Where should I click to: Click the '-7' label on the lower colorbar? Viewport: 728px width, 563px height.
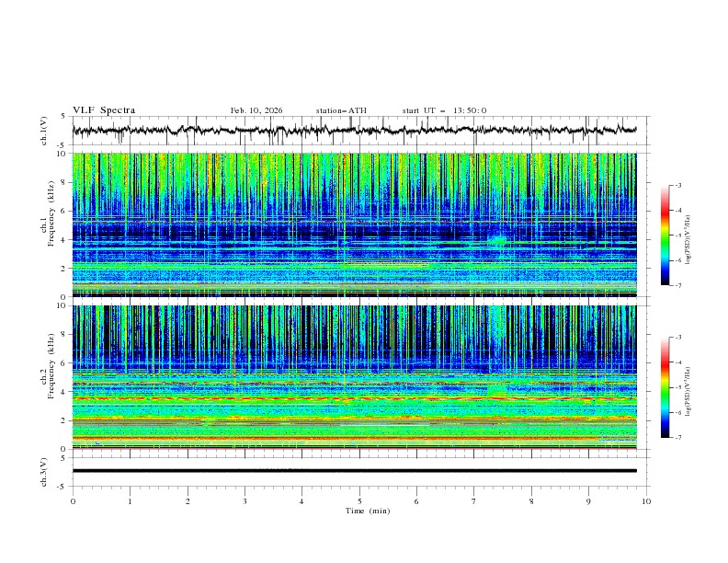click(678, 437)
